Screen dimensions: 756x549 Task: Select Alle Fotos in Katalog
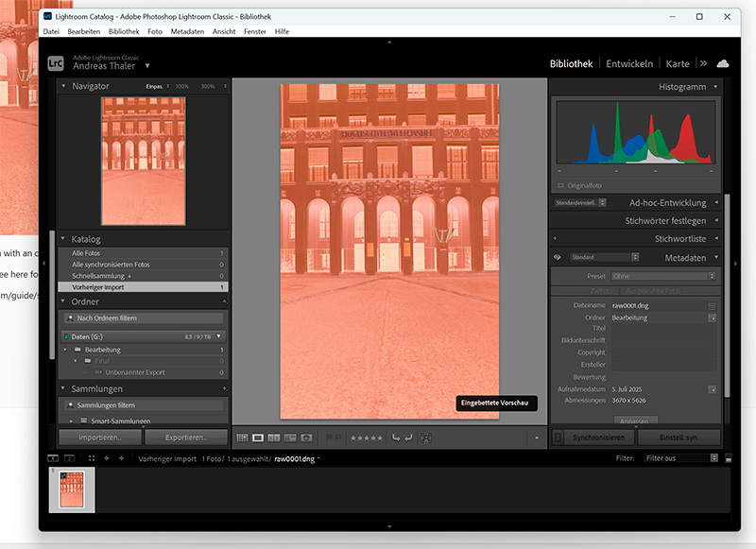[x=144, y=253]
